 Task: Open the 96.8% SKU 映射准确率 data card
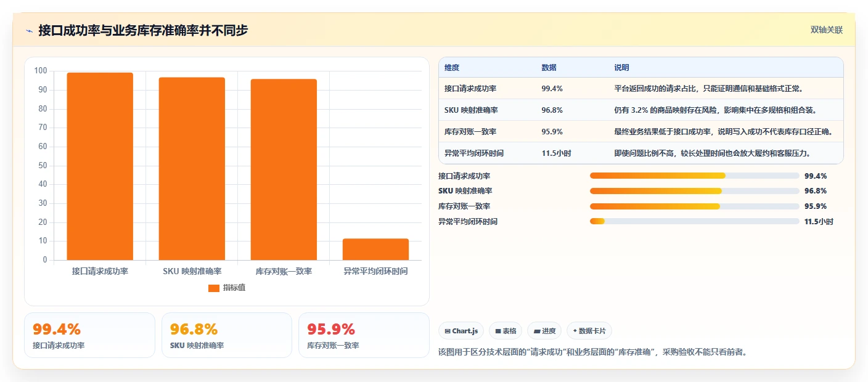pyautogui.click(x=226, y=335)
